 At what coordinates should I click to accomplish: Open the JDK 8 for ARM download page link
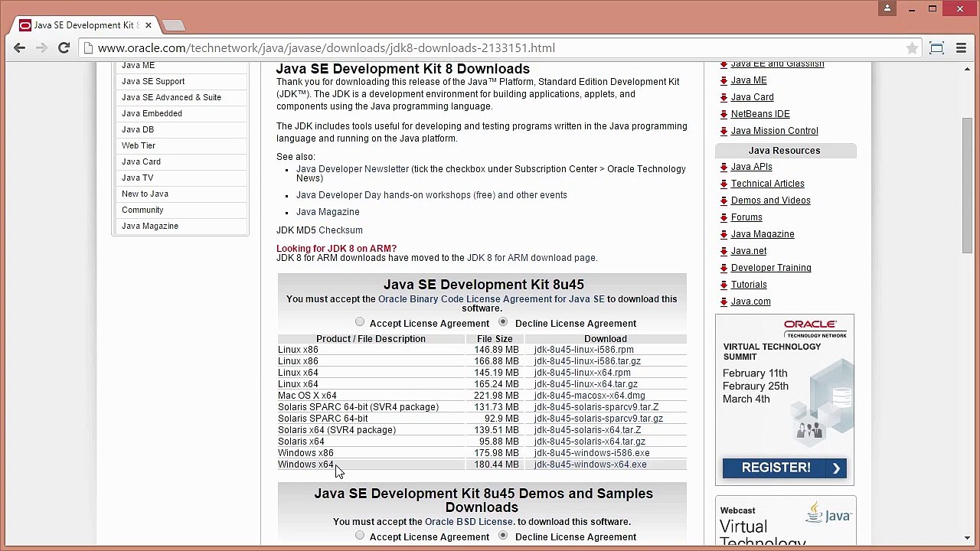tap(531, 258)
